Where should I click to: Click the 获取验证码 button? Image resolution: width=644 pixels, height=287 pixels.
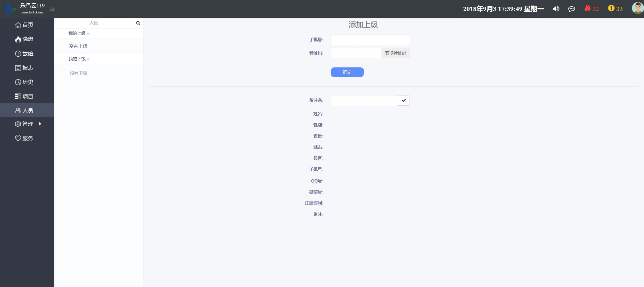point(395,53)
